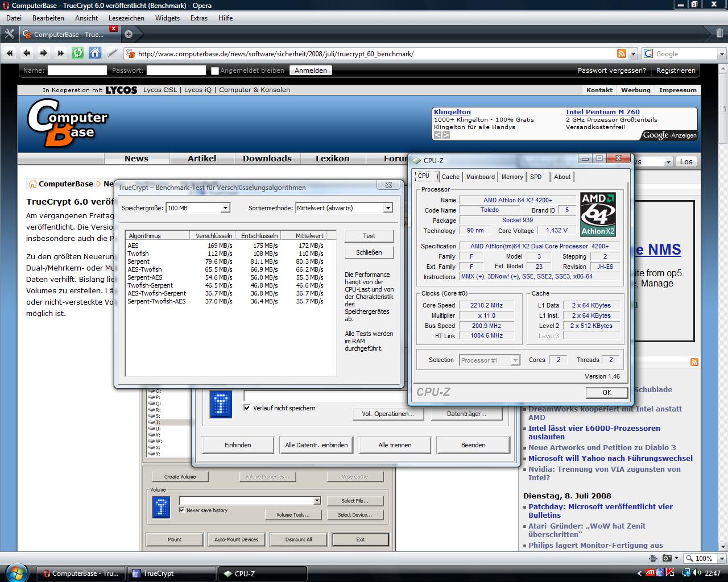
Task: Open a new tab with plus icon
Action: [129, 34]
